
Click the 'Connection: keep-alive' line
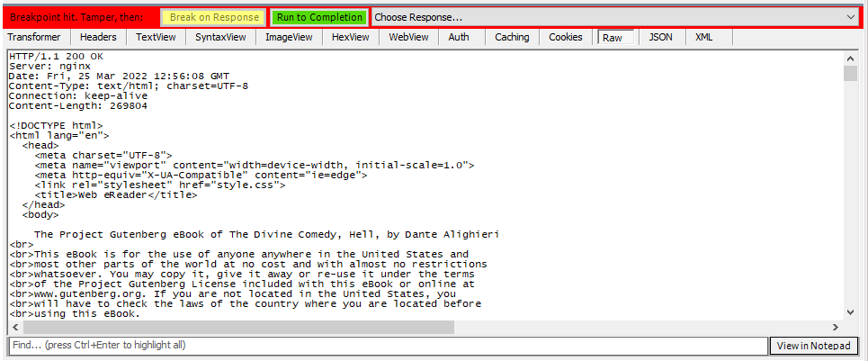click(78, 95)
